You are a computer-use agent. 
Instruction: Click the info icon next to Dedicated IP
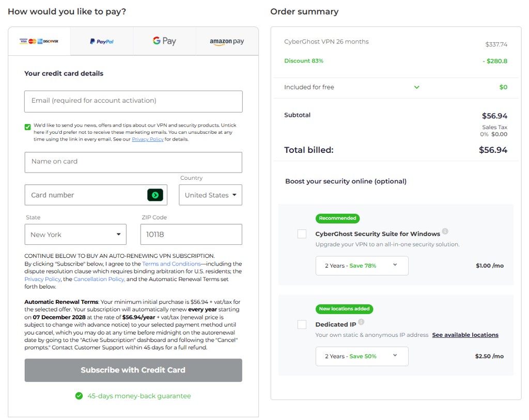pyautogui.click(x=361, y=322)
